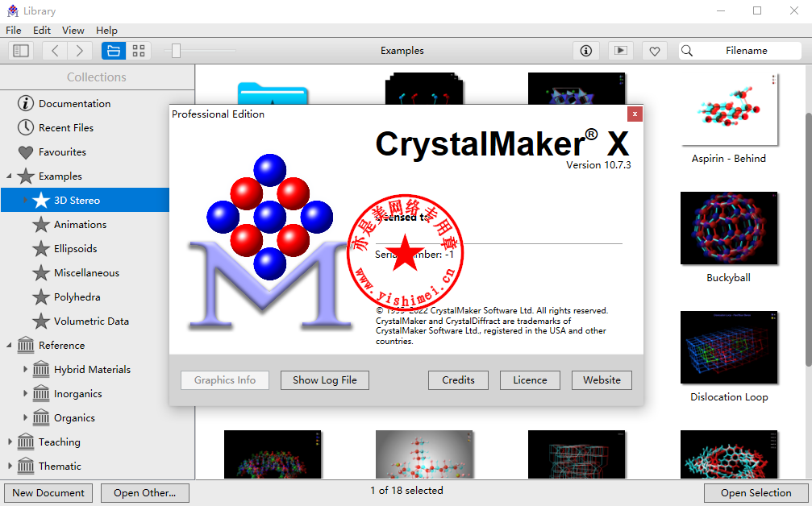Image resolution: width=812 pixels, height=506 pixels.
Task: Click the Licence button
Action: [x=530, y=380]
